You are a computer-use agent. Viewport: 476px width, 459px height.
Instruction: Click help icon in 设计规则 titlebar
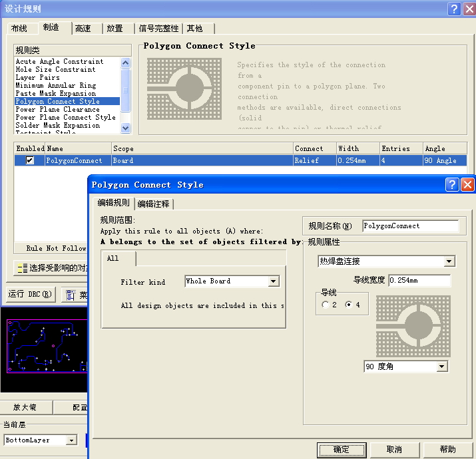point(455,9)
